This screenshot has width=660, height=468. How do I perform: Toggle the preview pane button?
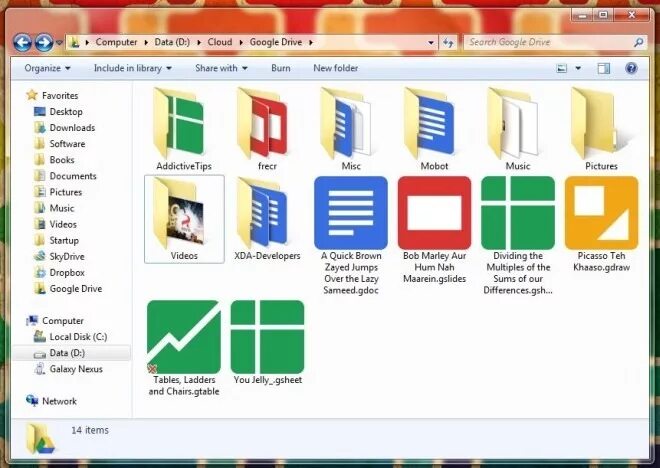(x=604, y=68)
